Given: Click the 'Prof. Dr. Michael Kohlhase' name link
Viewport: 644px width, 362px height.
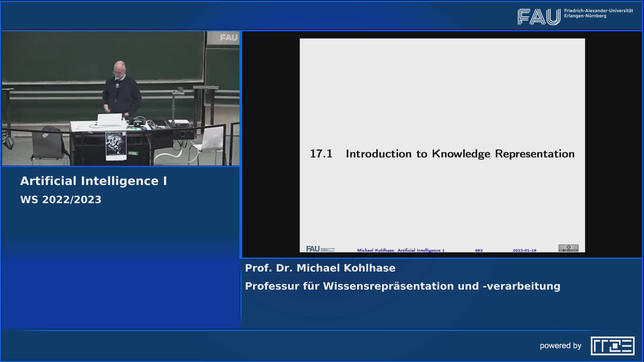Looking at the screenshot, I should 320,268.
